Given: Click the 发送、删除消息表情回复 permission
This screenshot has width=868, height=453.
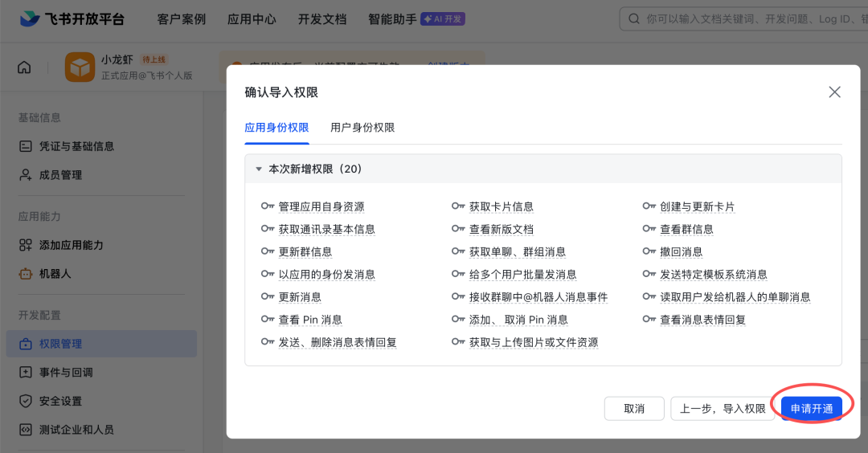Looking at the screenshot, I should tap(338, 343).
